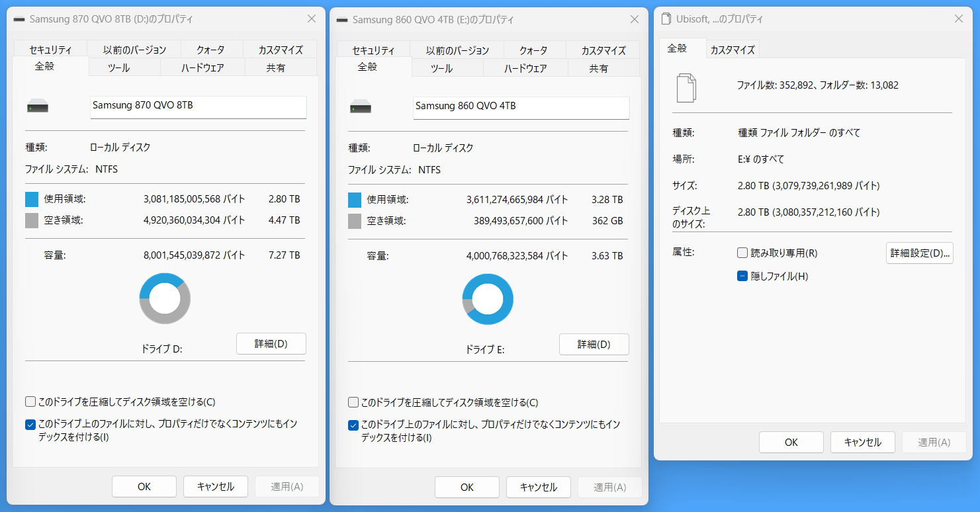Toggle 読み取り専用(R) checkbox in Ubisoft window
Screen dimensions: 980x512
742,253
